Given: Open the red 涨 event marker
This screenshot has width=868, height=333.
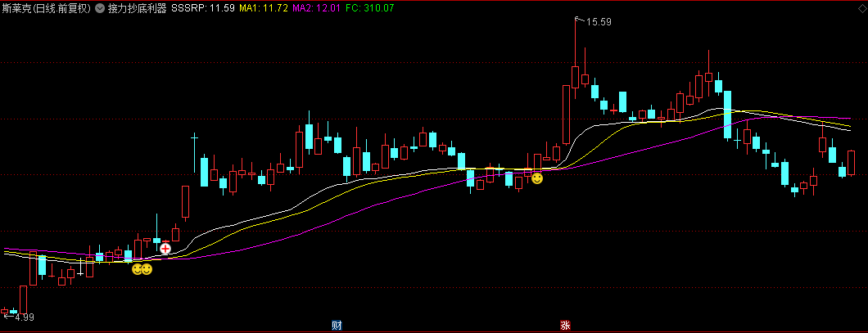Looking at the screenshot, I should (x=565, y=326).
